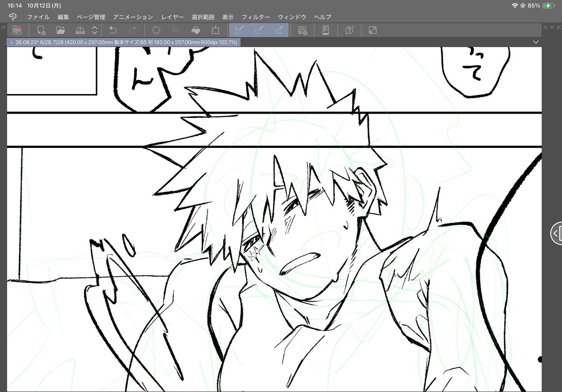
Task: Click the smartphone connection icon
Action: 326,30
